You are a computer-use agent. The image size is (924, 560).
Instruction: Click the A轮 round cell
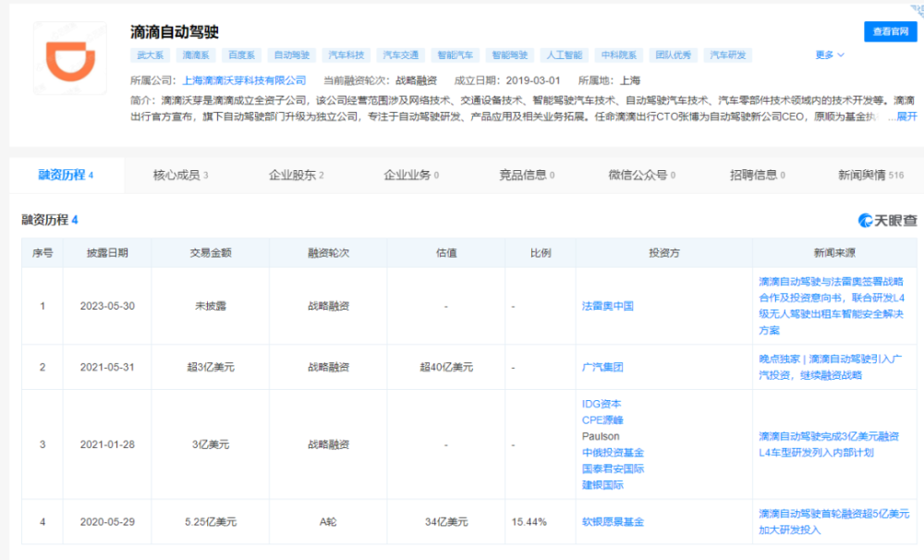point(328,522)
